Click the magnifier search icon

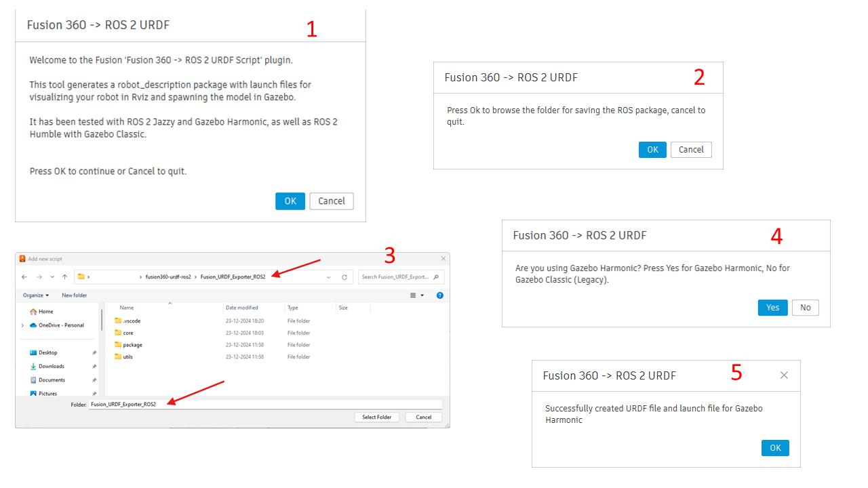[436, 277]
